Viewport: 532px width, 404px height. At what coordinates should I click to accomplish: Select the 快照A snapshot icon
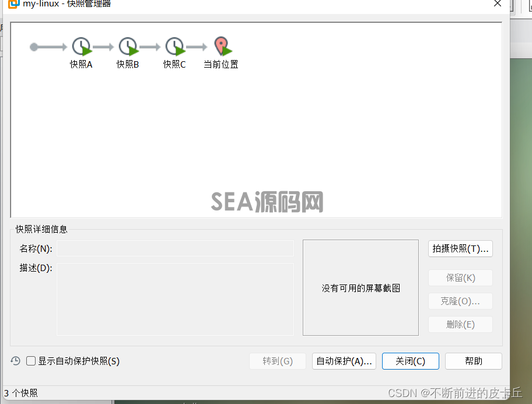82,47
